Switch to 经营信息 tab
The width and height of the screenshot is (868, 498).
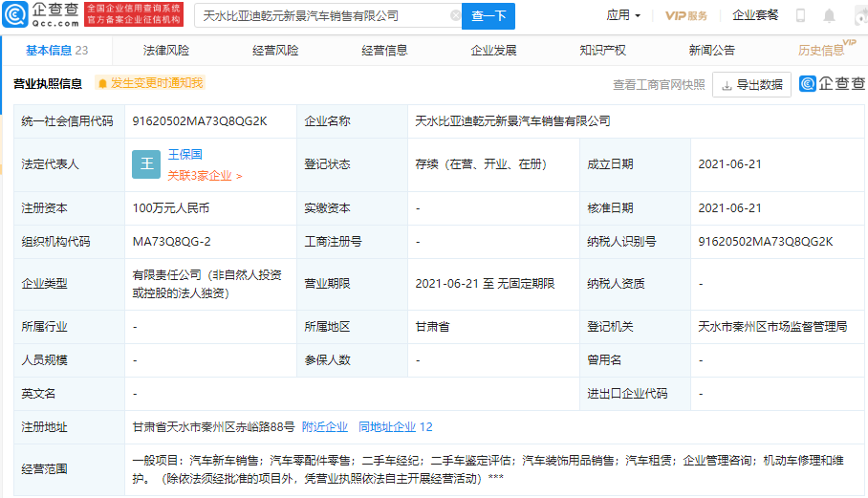click(384, 51)
